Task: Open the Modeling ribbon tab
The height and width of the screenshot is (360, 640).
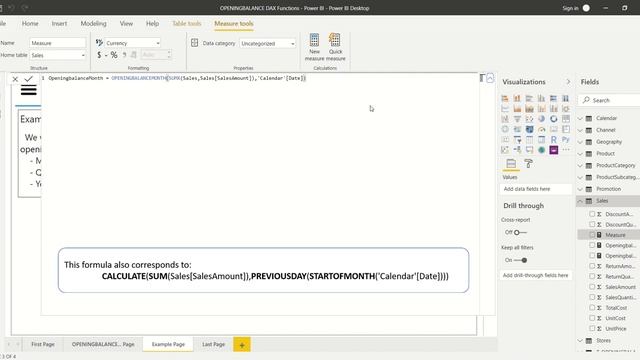Action: (93, 24)
